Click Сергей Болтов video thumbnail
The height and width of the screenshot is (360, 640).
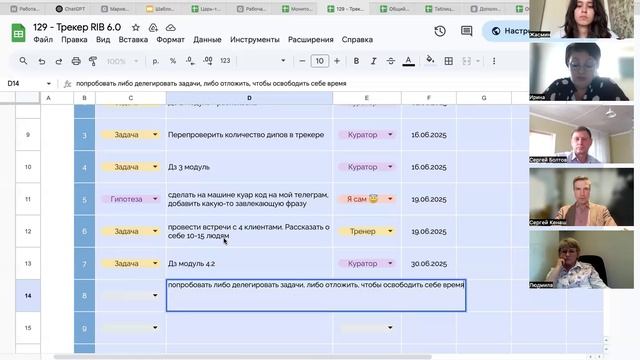point(581,134)
